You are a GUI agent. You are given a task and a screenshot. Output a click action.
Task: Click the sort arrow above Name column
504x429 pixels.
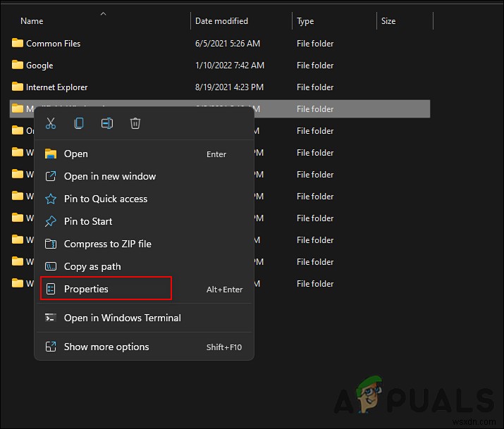103,14
